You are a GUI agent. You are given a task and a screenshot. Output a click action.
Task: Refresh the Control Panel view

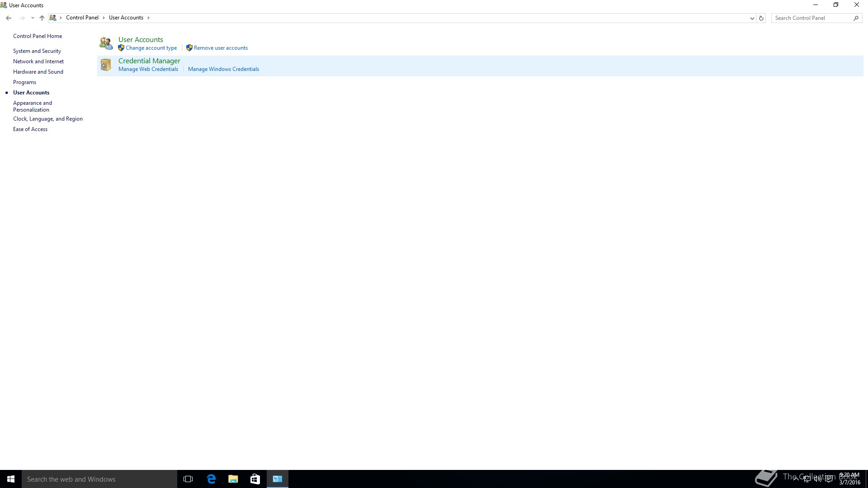pos(761,18)
